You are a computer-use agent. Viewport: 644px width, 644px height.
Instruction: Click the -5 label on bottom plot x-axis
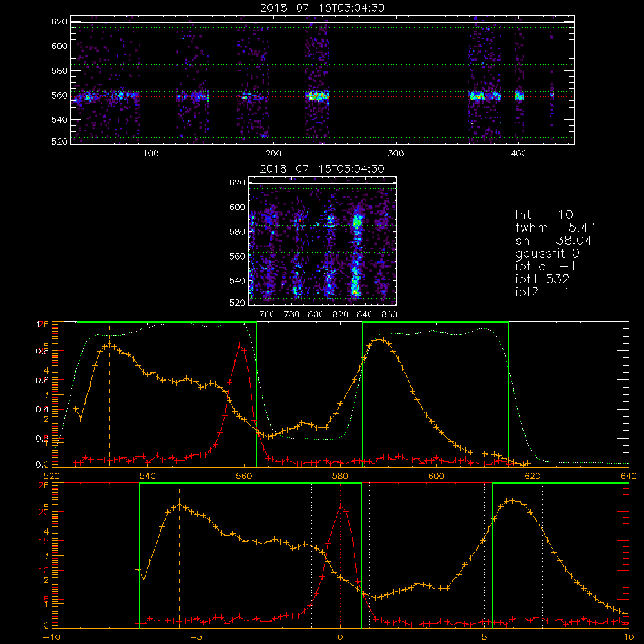tap(196, 638)
